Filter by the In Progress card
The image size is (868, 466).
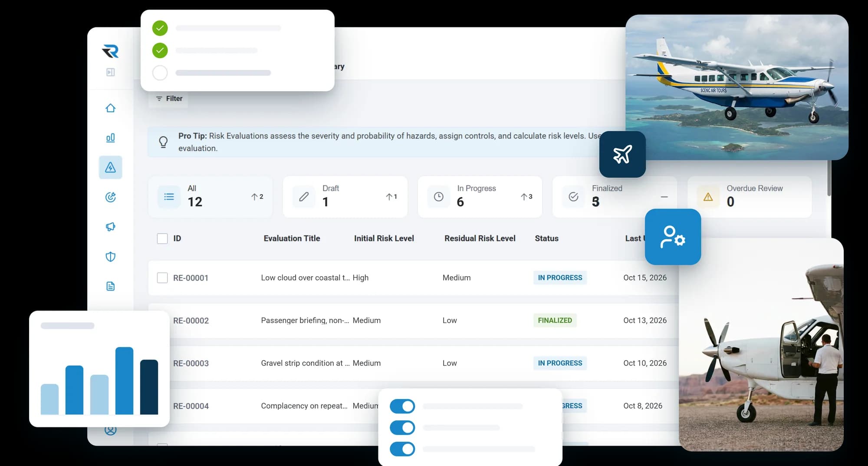click(480, 197)
